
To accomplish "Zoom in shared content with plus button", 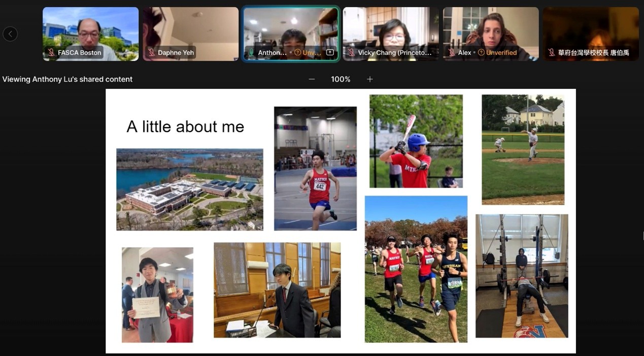I will point(370,79).
